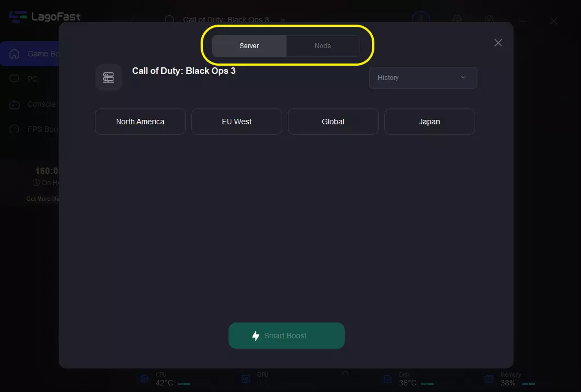
Task: Click the Disk icon in bottom status bar
Action: (388, 379)
